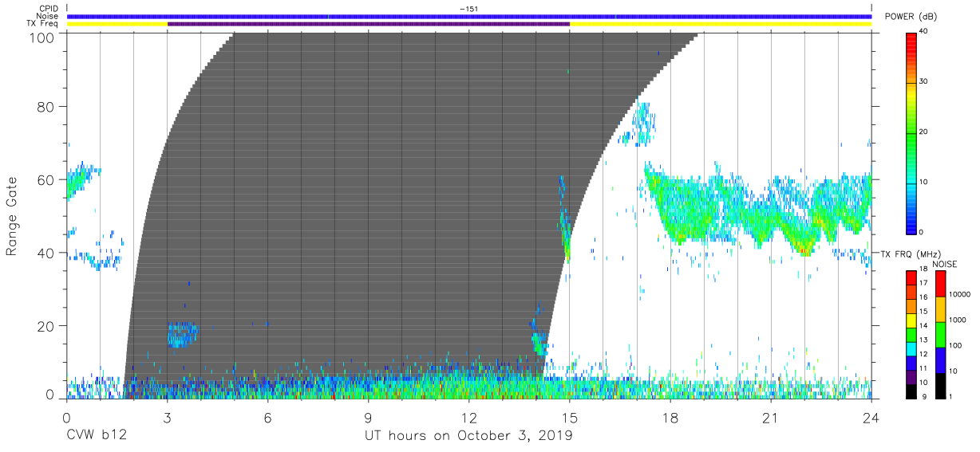Click the x-axis tick label '18'
Viewport: 980px width, 452px height.
tap(670, 418)
